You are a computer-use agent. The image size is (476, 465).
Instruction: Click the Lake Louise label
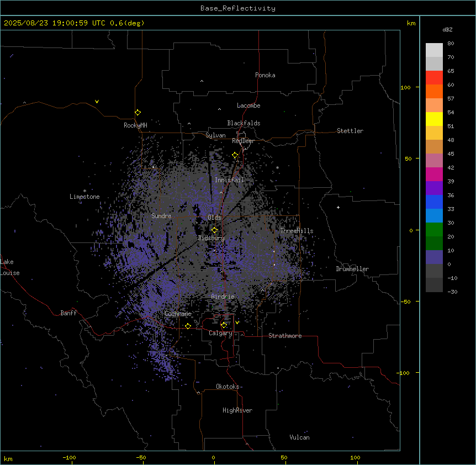point(10,267)
